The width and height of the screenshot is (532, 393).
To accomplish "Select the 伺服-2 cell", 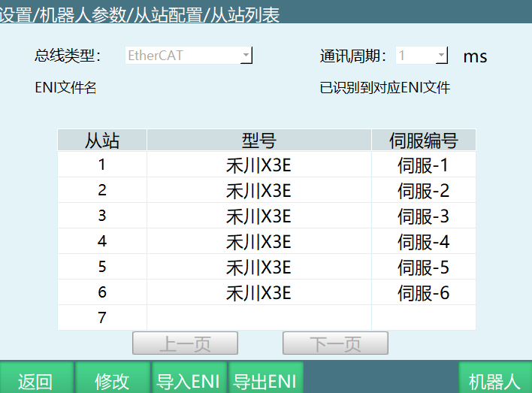I will pyautogui.click(x=424, y=190).
